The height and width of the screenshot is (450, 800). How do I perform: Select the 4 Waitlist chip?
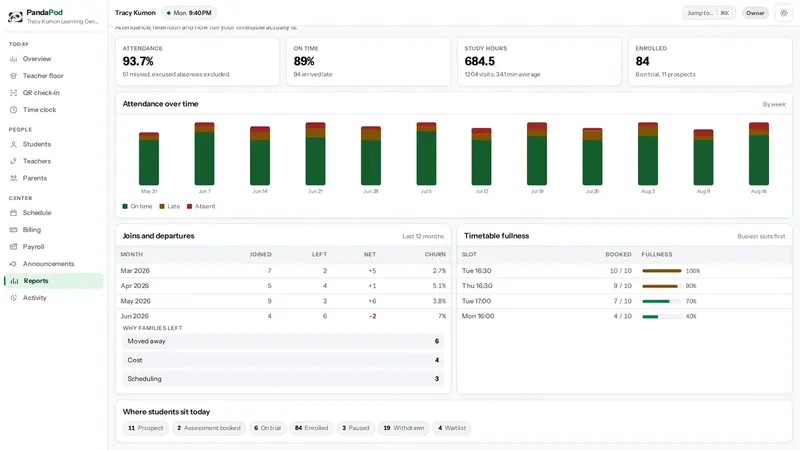[452, 428]
